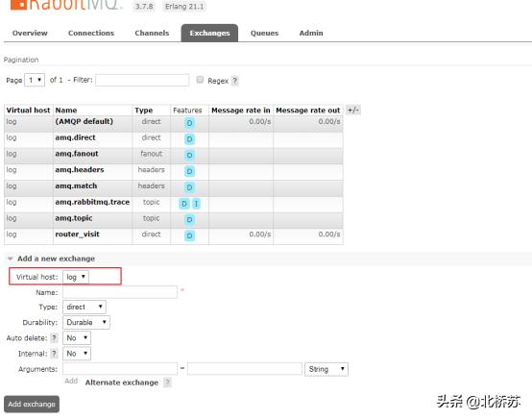
Task: Click the Alternate exchange argument link
Action: click(x=121, y=383)
